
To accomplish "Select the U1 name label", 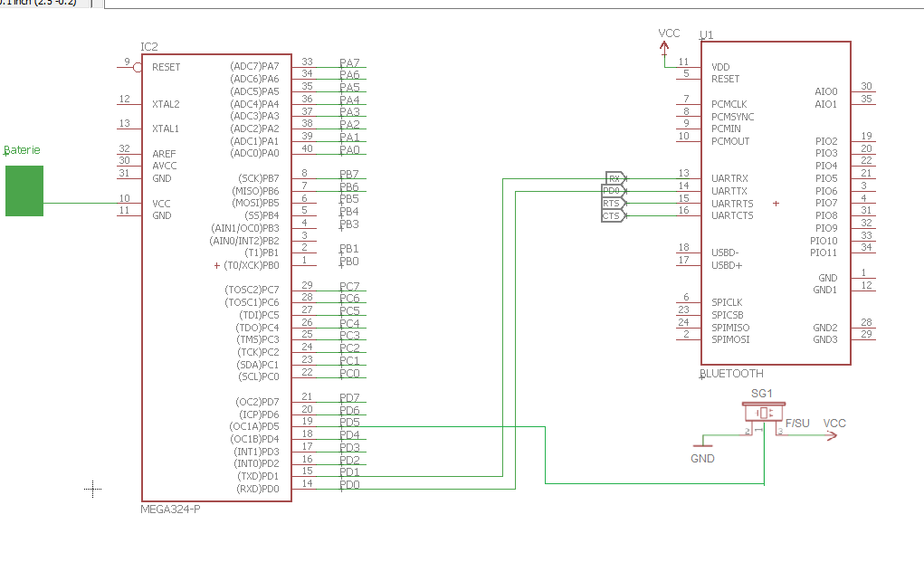I will (706, 34).
